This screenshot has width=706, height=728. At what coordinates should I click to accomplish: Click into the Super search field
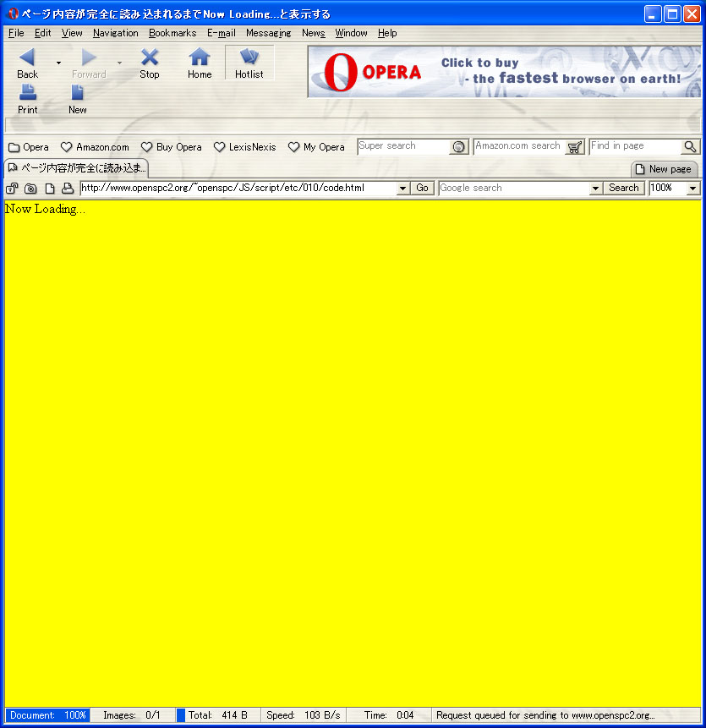(x=404, y=146)
